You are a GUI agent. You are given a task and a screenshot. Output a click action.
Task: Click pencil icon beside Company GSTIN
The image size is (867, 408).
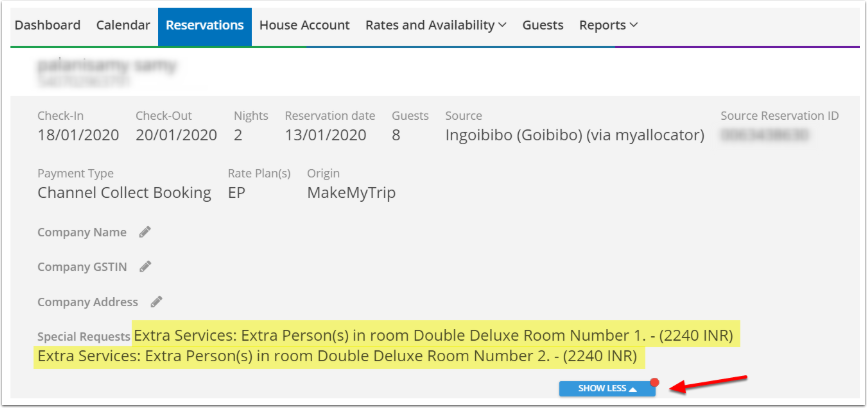(146, 267)
